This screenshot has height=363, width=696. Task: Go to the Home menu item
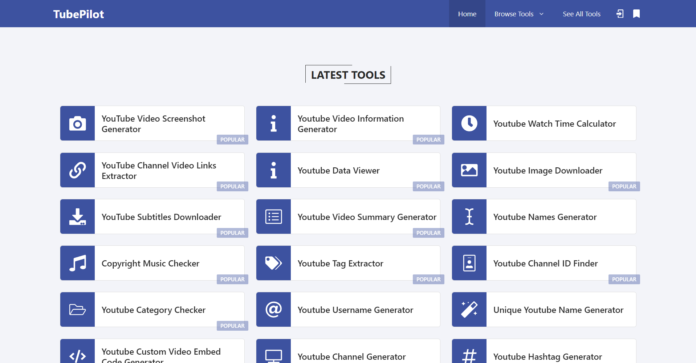pyautogui.click(x=467, y=14)
